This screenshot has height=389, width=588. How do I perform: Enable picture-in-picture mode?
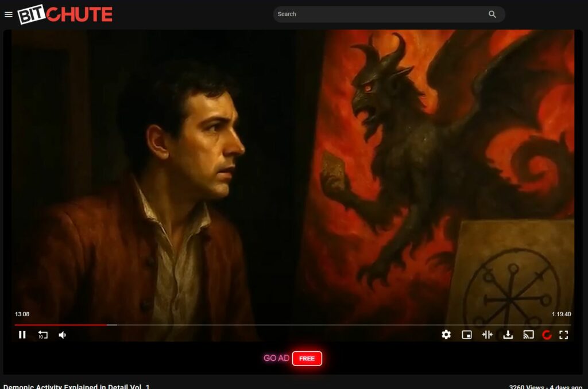[466, 334]
